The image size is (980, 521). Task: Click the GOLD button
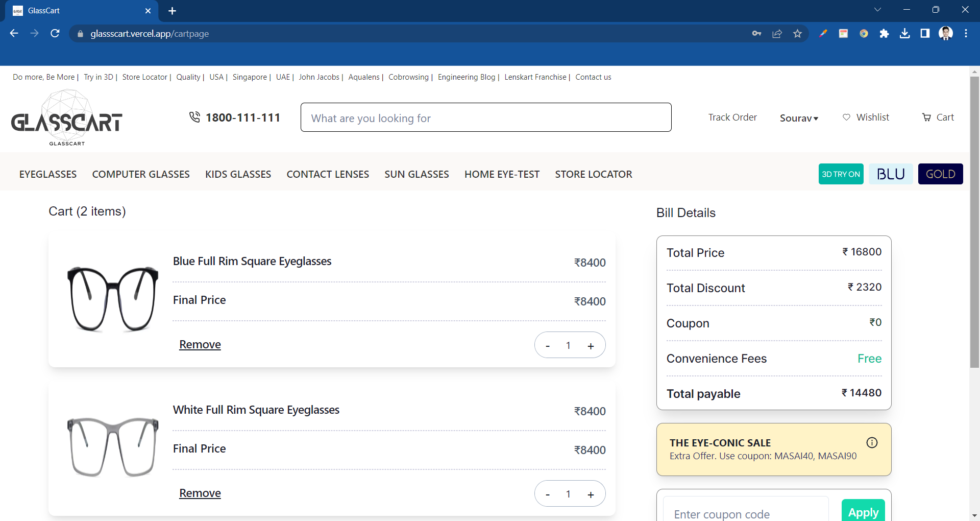click(x=940, y=174)
